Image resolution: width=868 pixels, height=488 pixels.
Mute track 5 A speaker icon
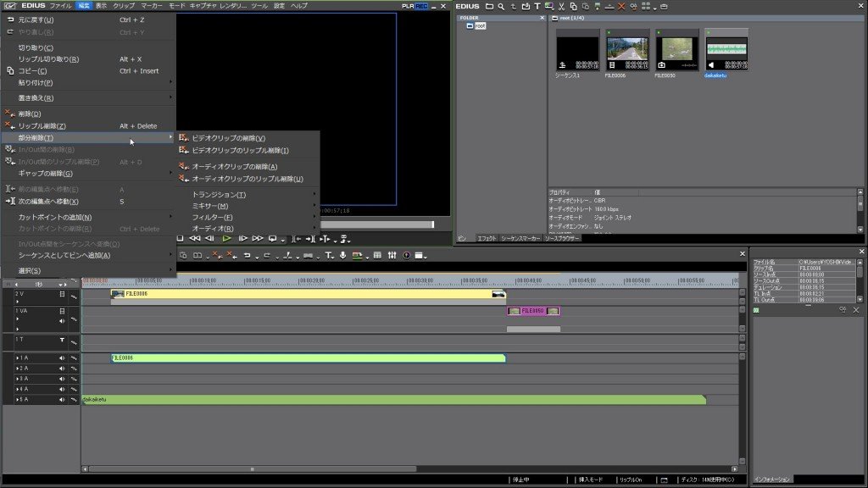[x=62, y=400]
